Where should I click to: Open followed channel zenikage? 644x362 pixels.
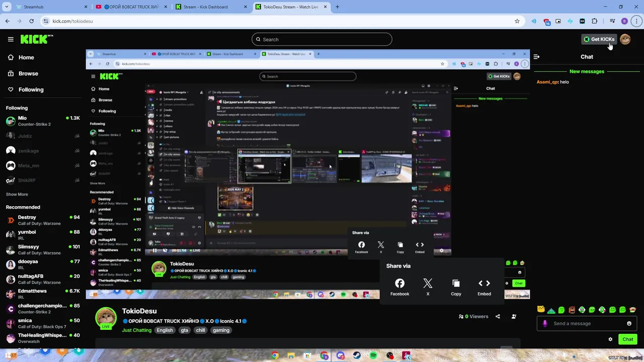tap(43, 151)
